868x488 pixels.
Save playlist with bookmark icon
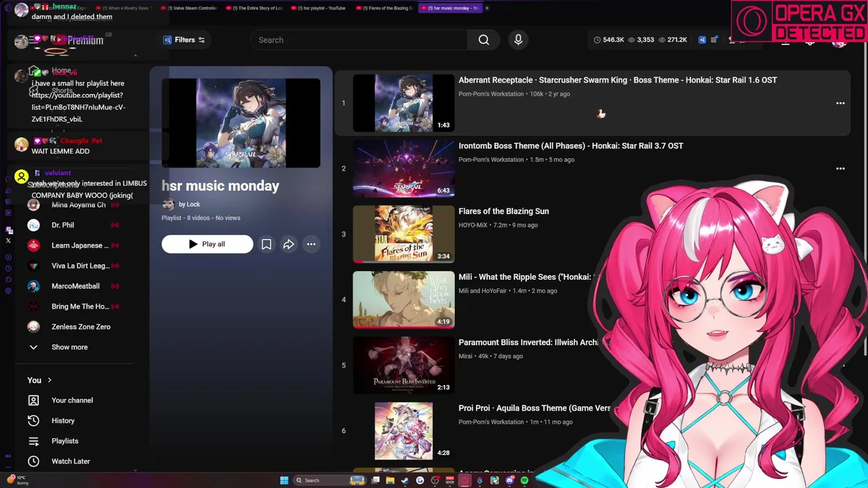267,244
